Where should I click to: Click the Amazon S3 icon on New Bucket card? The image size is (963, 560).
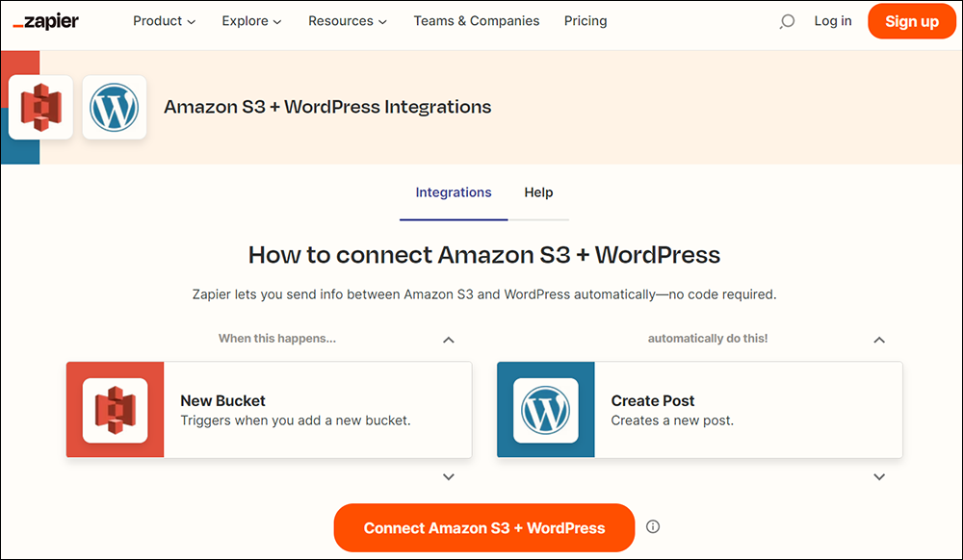115,410
